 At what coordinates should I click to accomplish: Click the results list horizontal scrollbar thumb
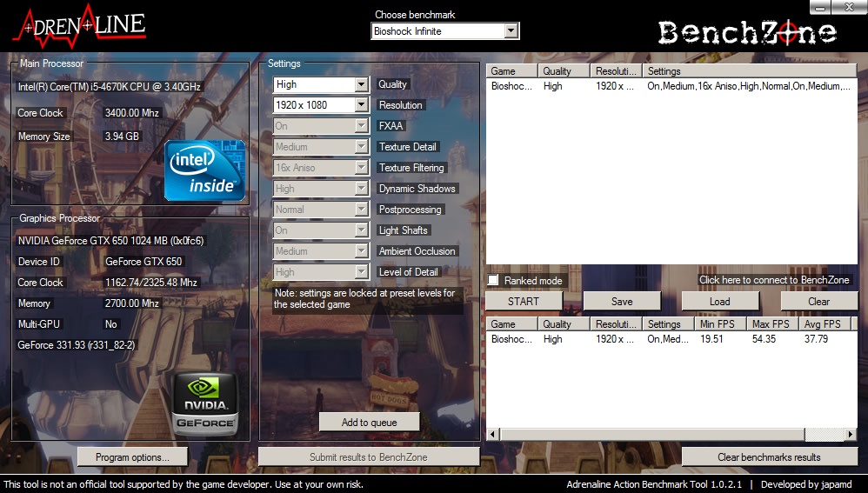click(x=651, y=435)
